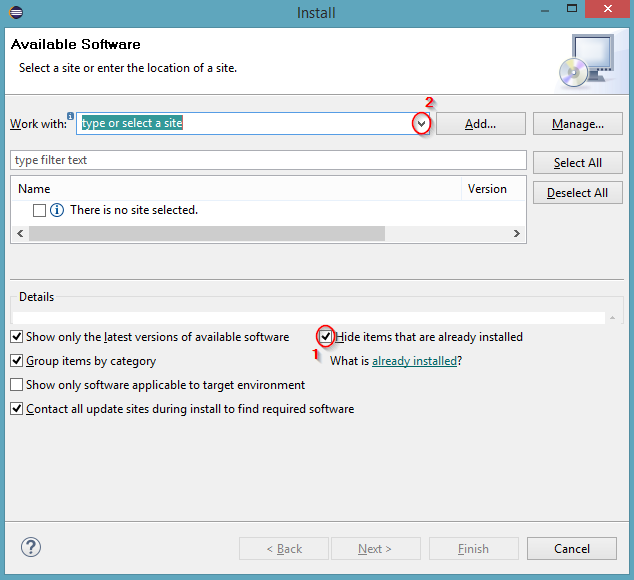The height and width of the screenshot is (580, 634).
Task: Open the already installed link
Action: (x=414, y=361)
